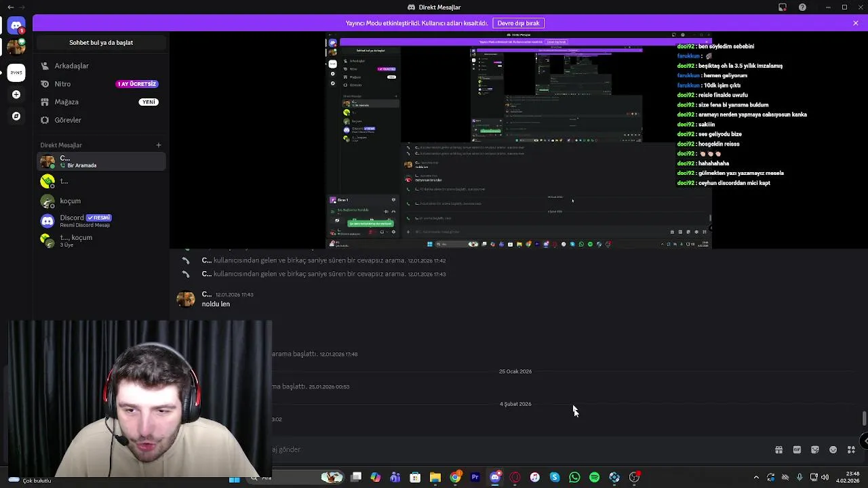Open the emoji picker

click(833, 449)
